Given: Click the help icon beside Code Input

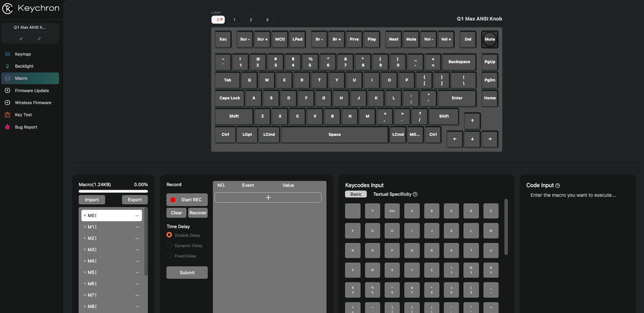Looking at the screenshot, I should click(558, 186).
